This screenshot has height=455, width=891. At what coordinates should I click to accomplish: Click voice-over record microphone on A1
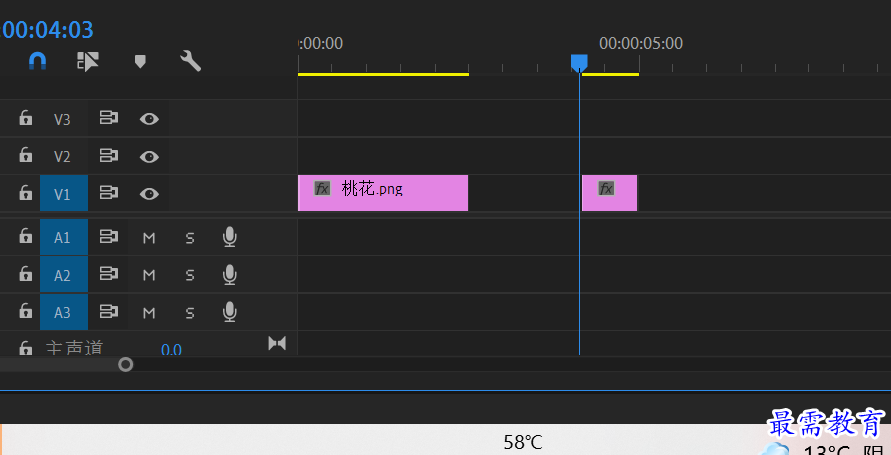(229, 237)
